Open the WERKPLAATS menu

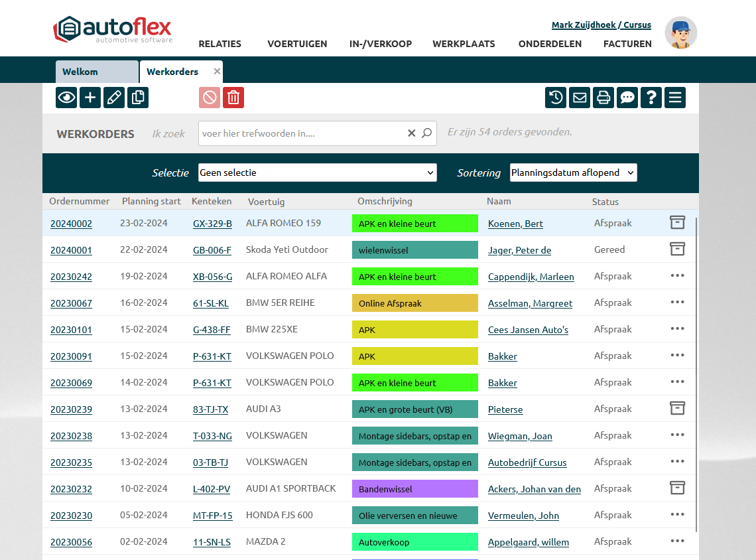click(464, 44)
